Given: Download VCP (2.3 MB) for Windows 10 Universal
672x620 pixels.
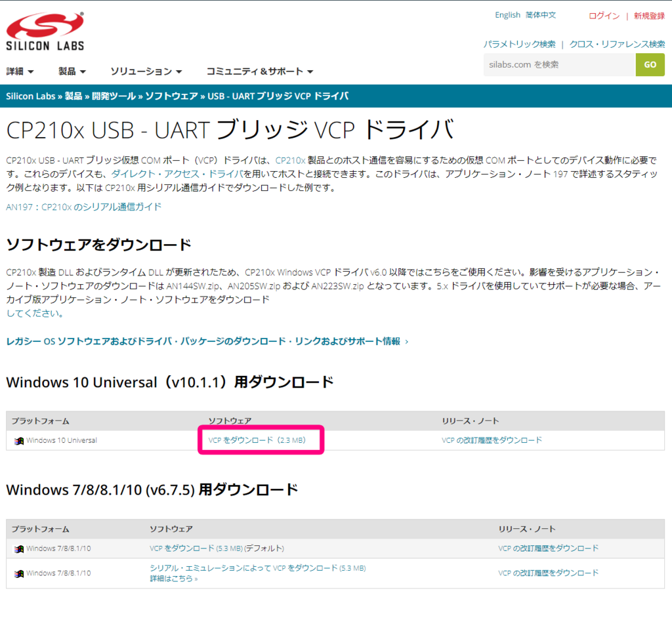Looking at the screenshot, I should (257, 440).
